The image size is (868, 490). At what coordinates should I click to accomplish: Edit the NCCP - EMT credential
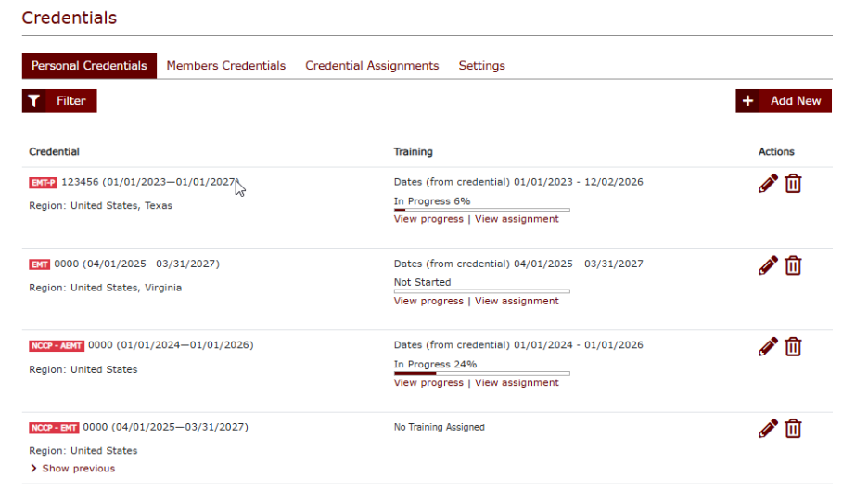coord(768,429)
